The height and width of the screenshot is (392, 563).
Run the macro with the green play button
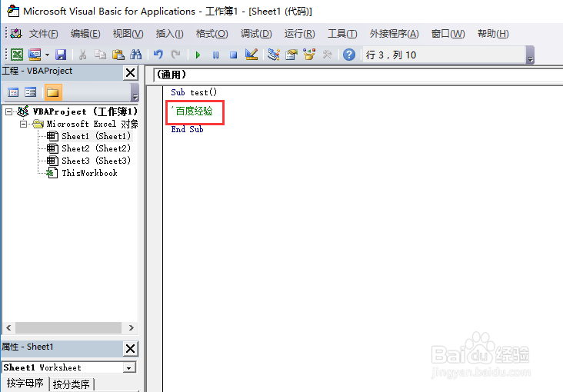point(198,55)
